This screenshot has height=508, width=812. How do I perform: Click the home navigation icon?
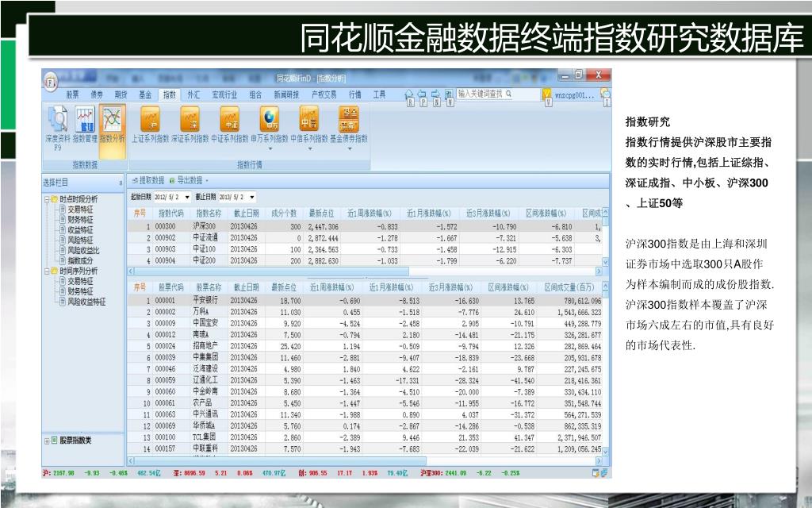click(x=409, y=94)
